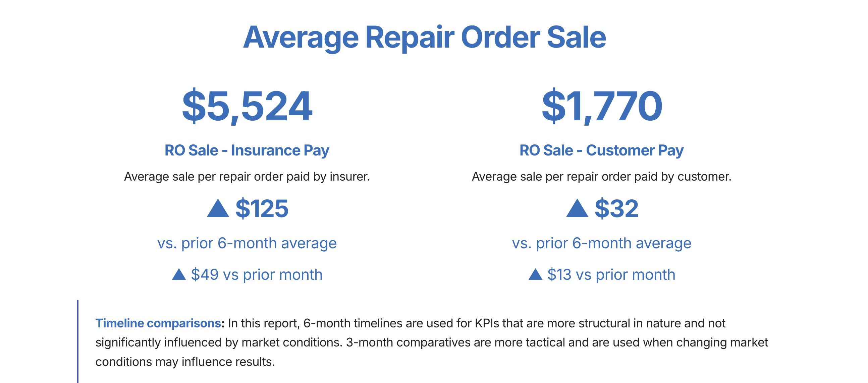This screenshot has height=383, width=868.
Task: Click the up triangle beside $32
Action: click(x=577, y=209)
